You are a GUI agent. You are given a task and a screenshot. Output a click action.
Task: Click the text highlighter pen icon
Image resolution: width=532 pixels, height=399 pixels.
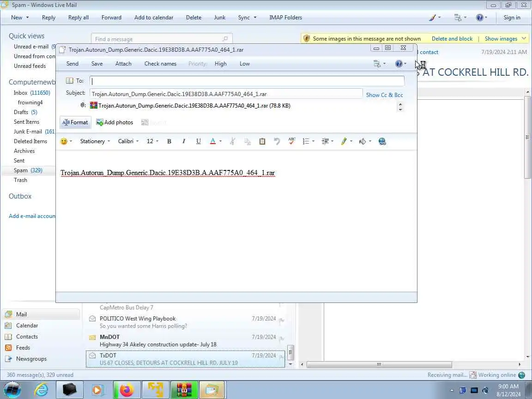click(344, 141)
